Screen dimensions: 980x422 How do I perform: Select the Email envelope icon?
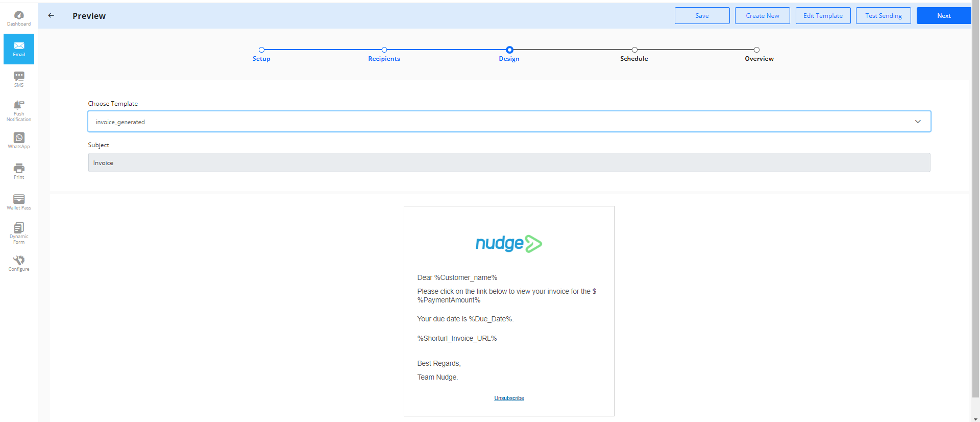tap(19, 46)
